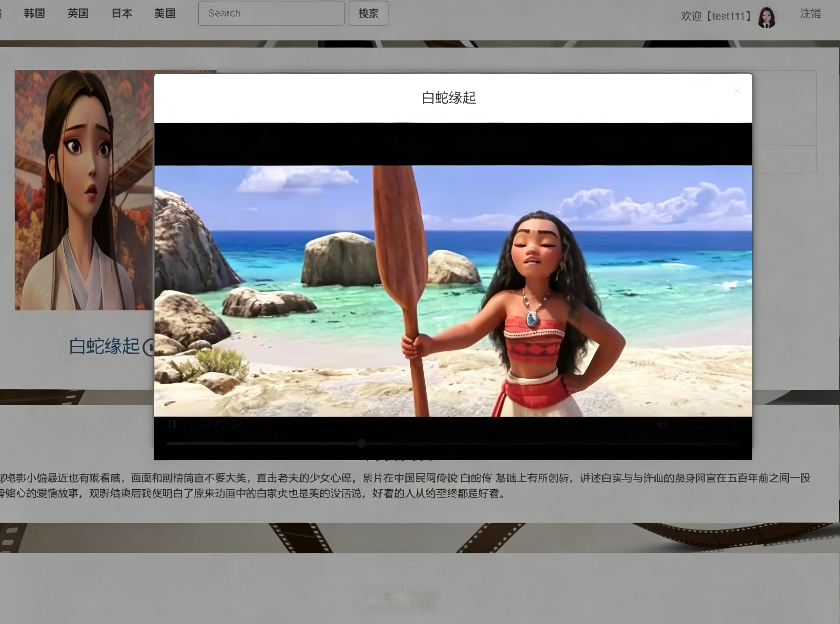
Task: Click the playing video frame in the dialog
Action: [x=453, y=291]
